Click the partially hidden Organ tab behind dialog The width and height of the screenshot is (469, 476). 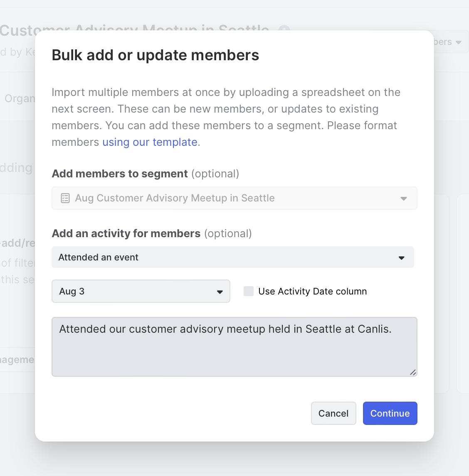pyautogui.click(x=19, y=99)
